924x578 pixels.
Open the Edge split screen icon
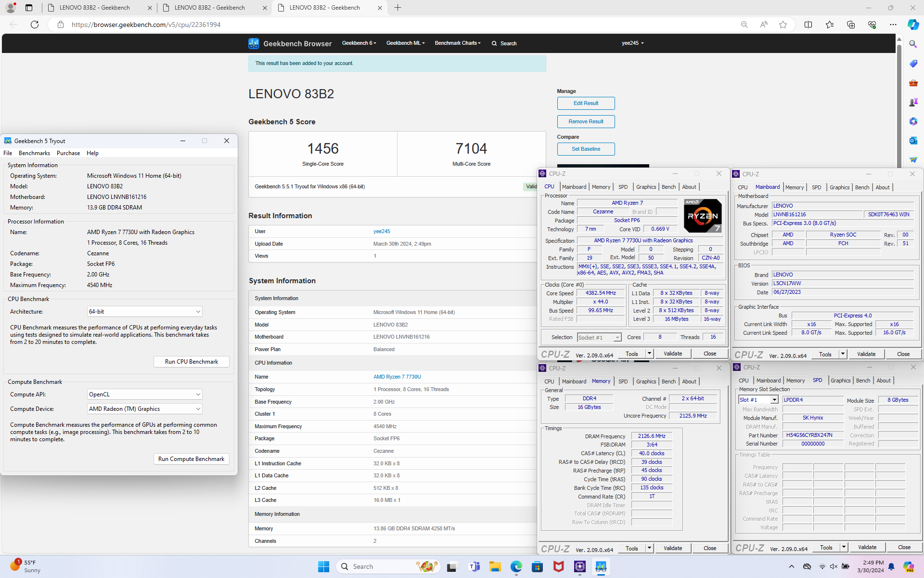[x=808, y=25]
